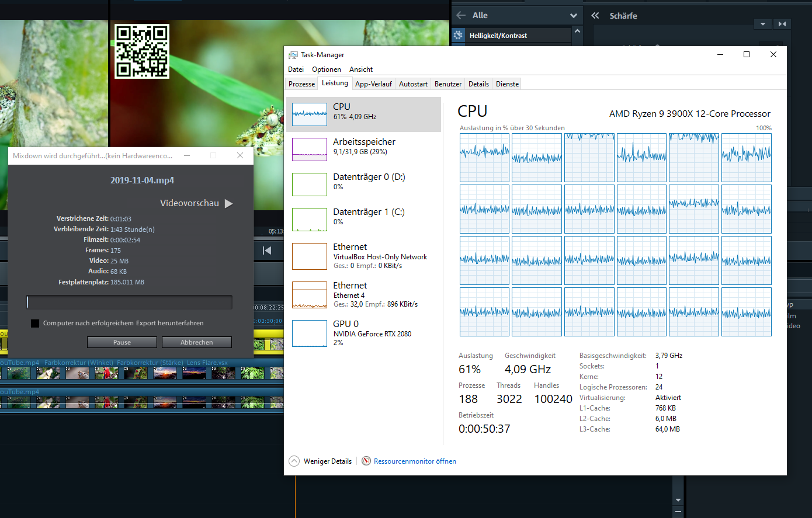Click the back arrow beside Alle
The image size is (812, 518).
tap(461, 15)
